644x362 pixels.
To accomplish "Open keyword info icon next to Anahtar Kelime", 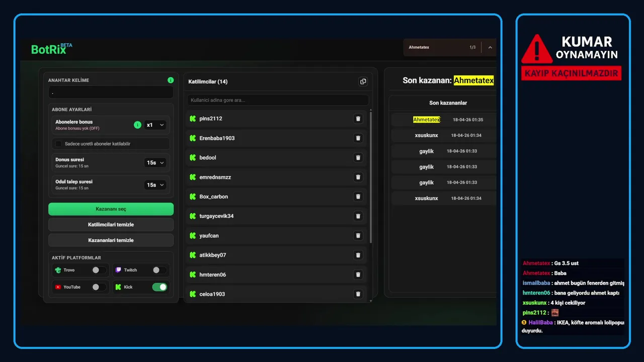I will click(x=171, y=80).
